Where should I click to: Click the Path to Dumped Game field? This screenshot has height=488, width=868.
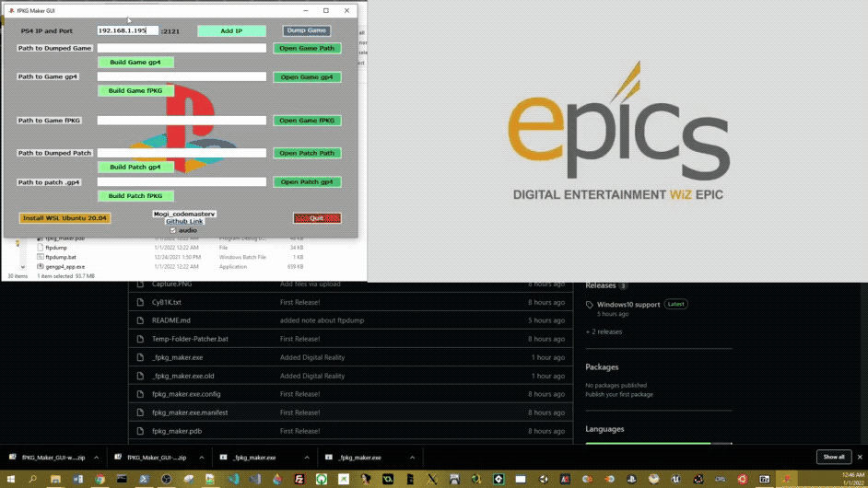click(x=182, y=48)
